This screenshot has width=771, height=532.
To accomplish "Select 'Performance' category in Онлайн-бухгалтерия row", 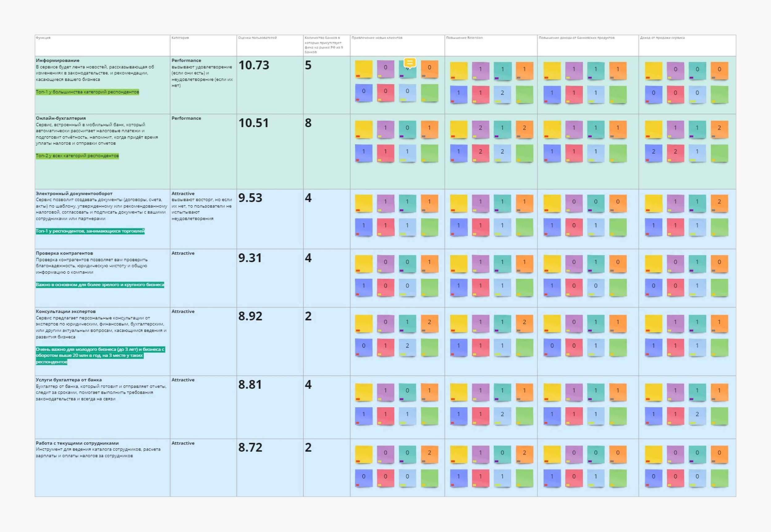I will [x=186, y=118].
